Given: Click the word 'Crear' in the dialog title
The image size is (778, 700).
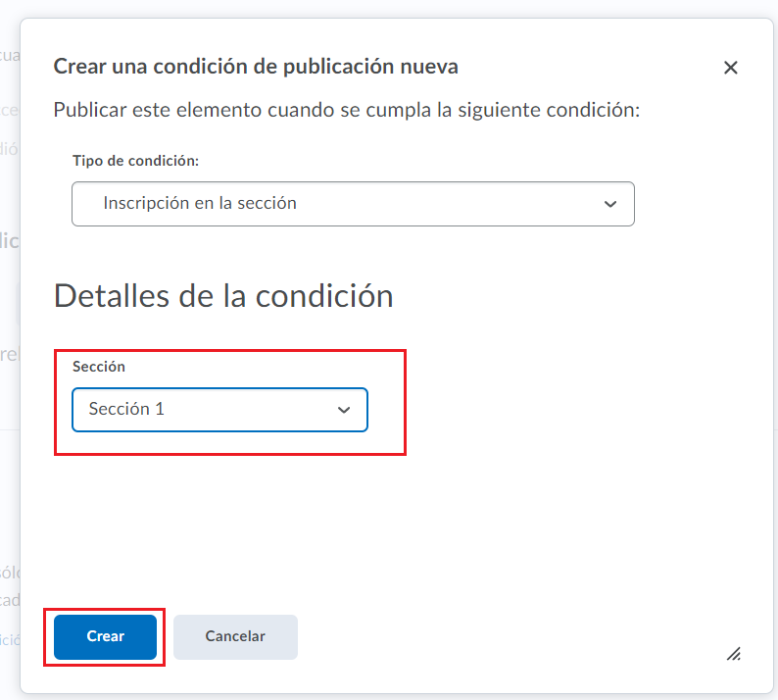Looking at the screenshot, I should pyautogui.click(x=78, y=67).
